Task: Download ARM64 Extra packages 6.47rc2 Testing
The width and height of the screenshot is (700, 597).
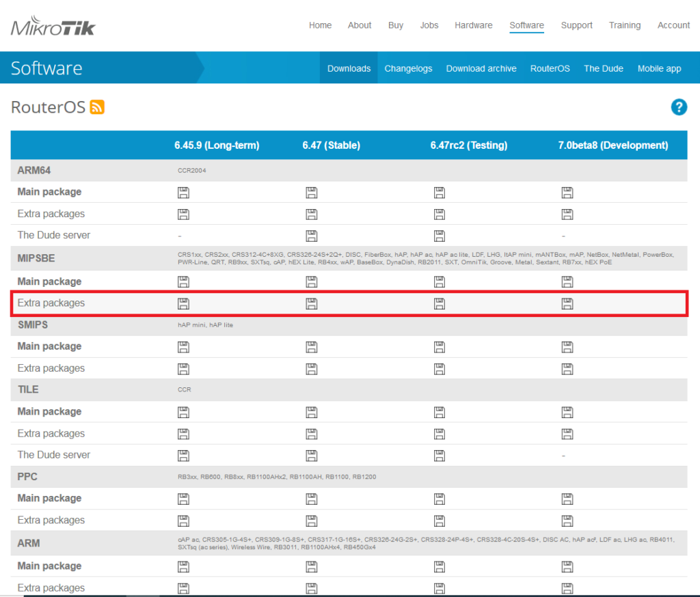Action: coord(440,214)
